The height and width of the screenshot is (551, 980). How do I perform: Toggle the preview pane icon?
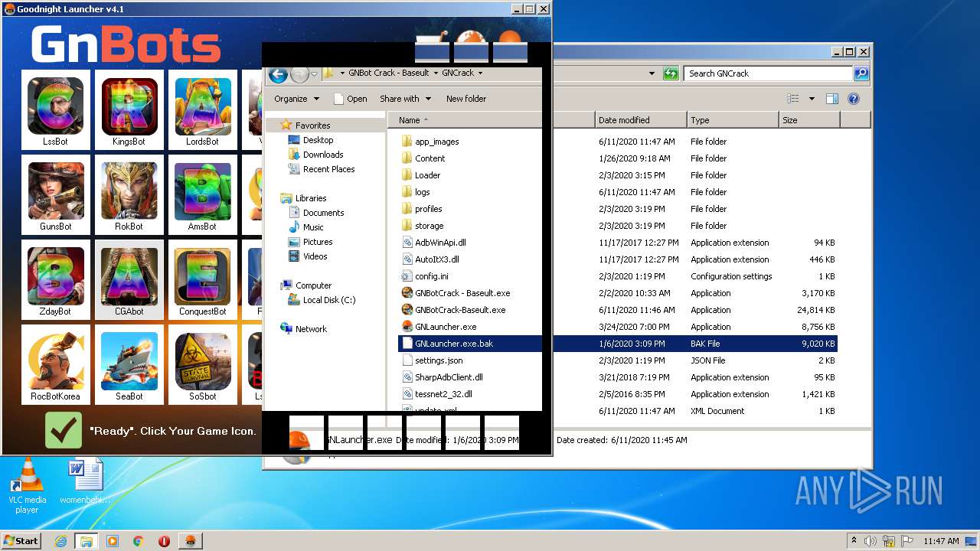[832, 99]
